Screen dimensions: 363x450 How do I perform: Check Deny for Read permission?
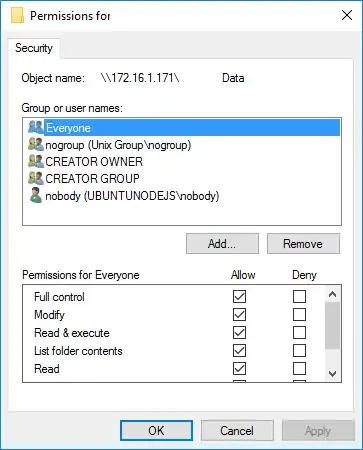(299, 368)
